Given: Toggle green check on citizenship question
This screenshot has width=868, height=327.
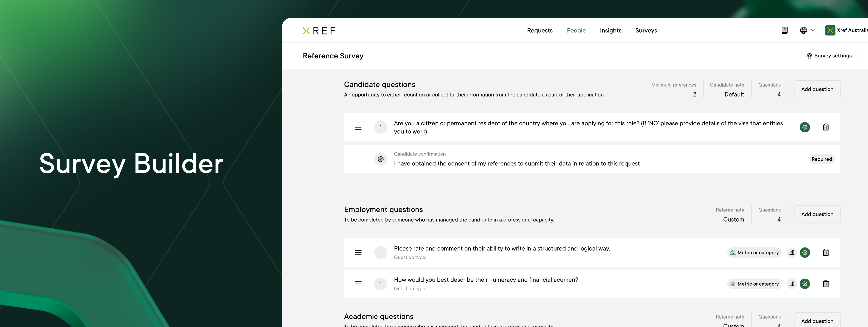Looking at the screenshot, I should [805, 127].
